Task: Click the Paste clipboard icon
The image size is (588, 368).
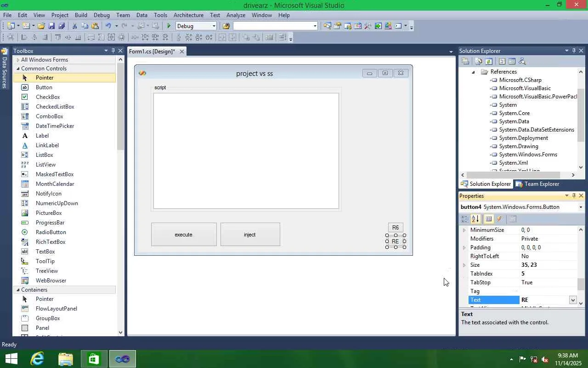Action: click(95, 26)
